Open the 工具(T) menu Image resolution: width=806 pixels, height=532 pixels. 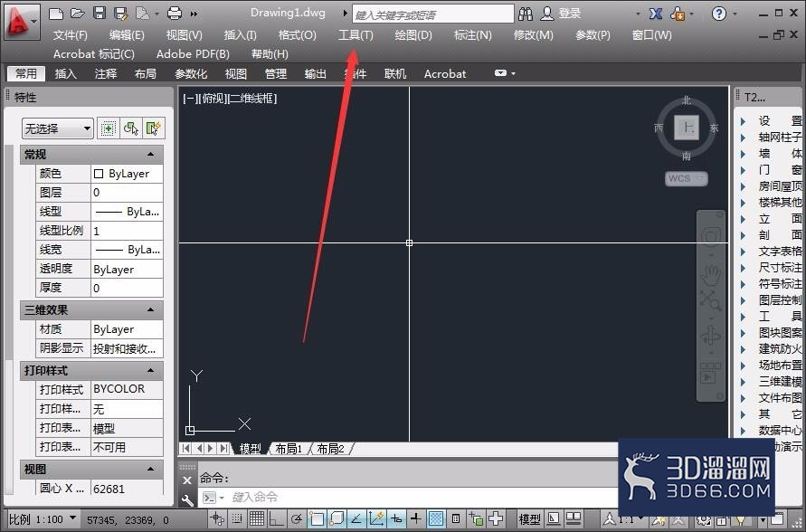[356, 35]
